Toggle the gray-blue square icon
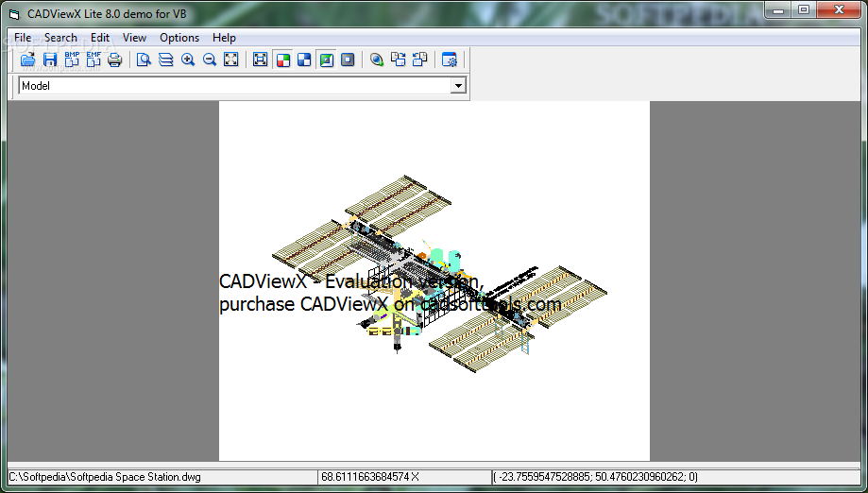Screen dimensions: 868x493 point(348,59)
